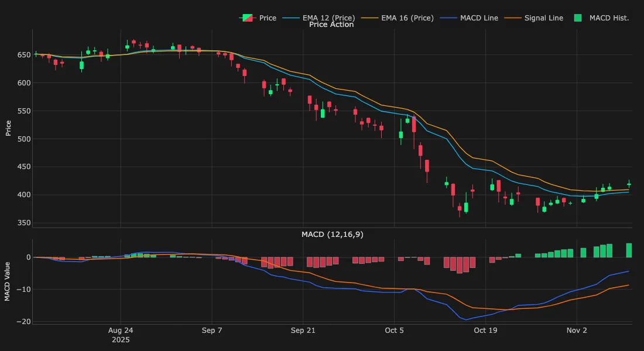Select the MACD Value axis label
This screenshot has width=644, height=351.
coord(7,281)
